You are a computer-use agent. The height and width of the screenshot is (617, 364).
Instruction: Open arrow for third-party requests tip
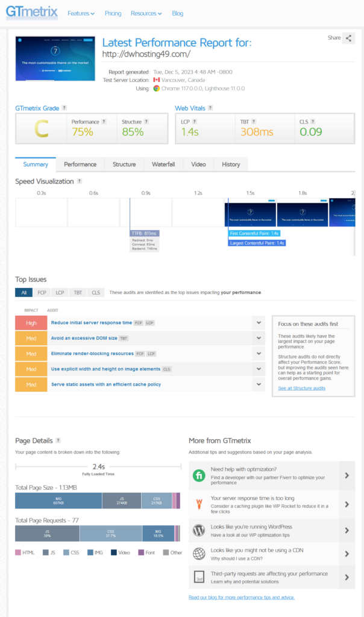347,577
